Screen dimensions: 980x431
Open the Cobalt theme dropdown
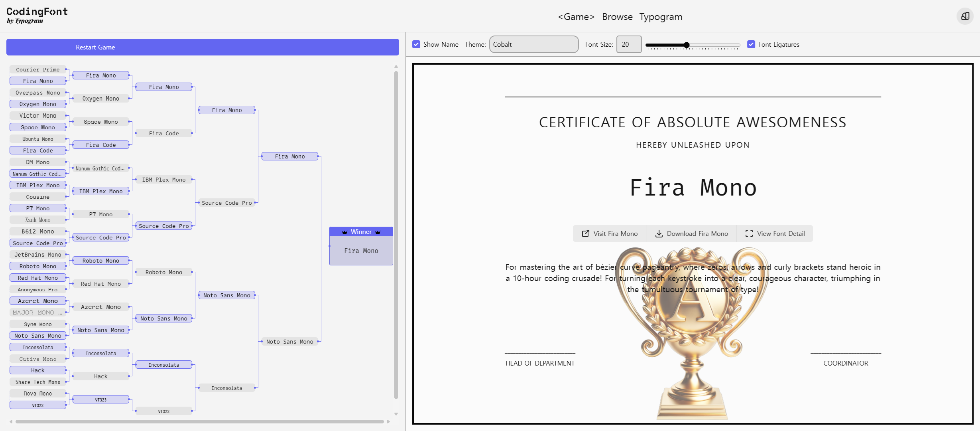533,44
